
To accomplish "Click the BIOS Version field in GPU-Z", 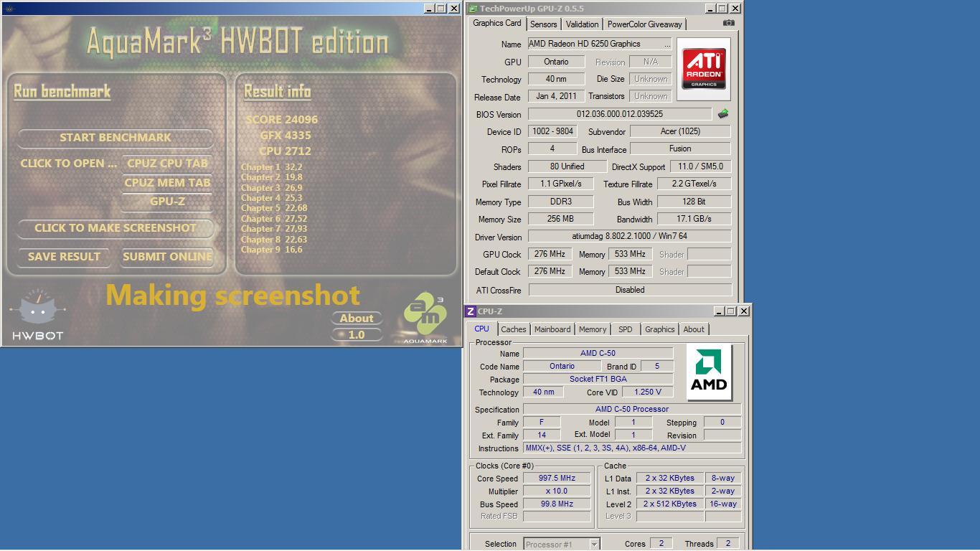I will (620, 114).
